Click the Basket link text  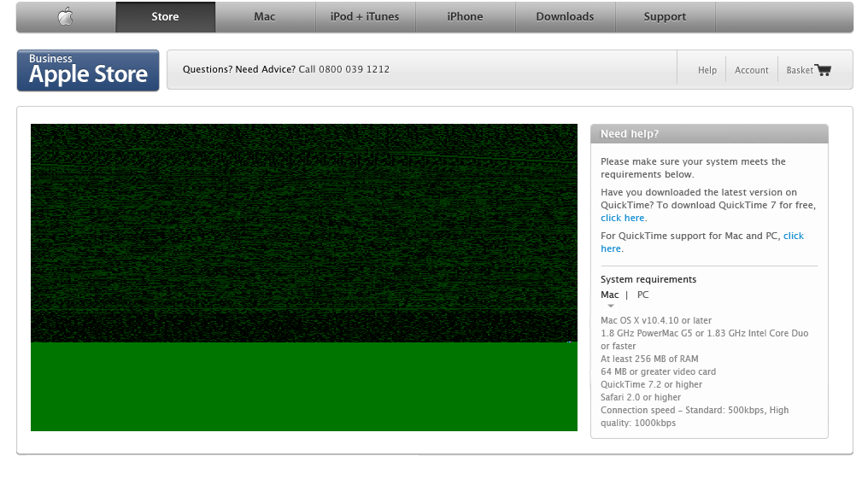pyautogui.click(x=800, y=70)
